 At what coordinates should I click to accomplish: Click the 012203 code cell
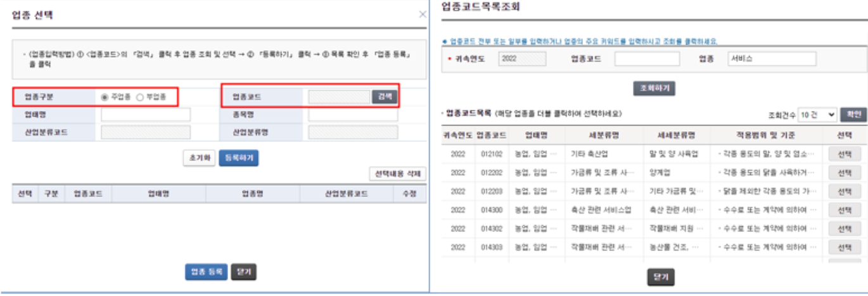(492, 191)
